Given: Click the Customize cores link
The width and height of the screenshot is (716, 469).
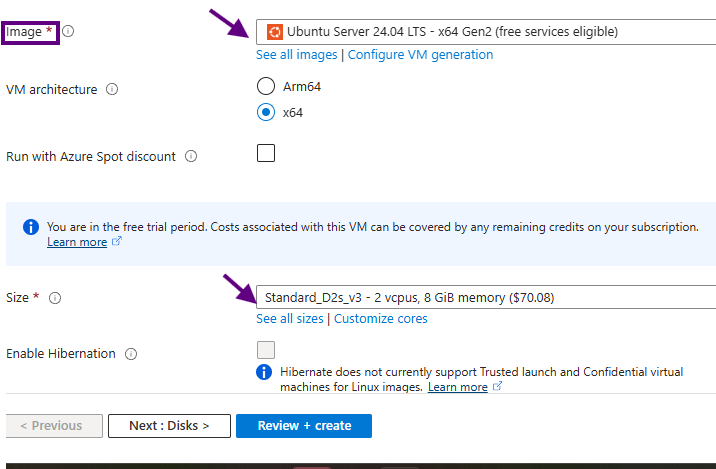Looking at the screenshot, I should coord(381,319).
